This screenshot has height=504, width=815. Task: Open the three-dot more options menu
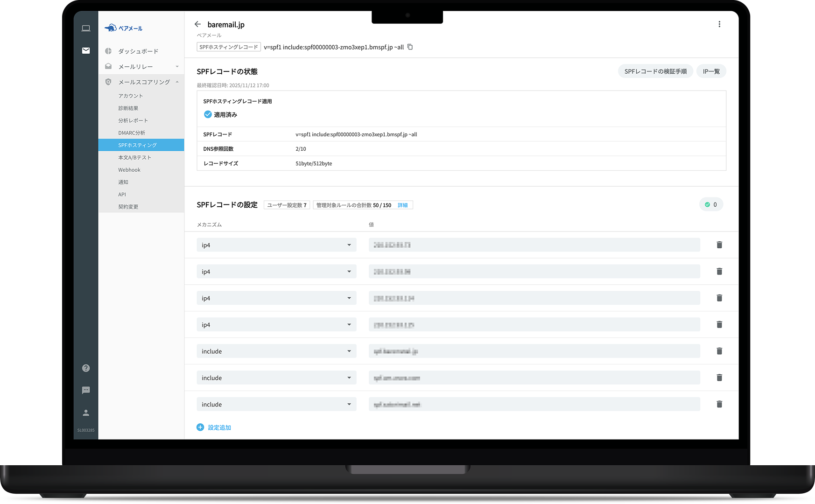[x=719, y=24]
